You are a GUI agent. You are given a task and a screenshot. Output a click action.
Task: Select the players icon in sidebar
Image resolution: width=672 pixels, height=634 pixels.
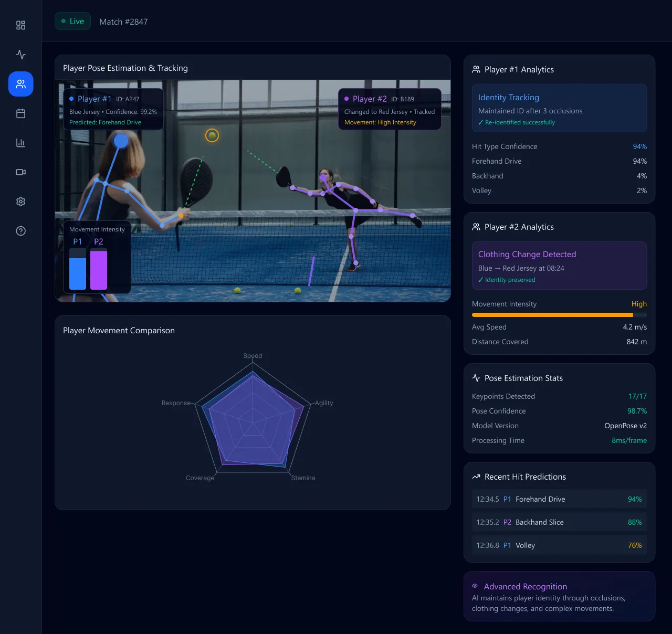(21, 84)
